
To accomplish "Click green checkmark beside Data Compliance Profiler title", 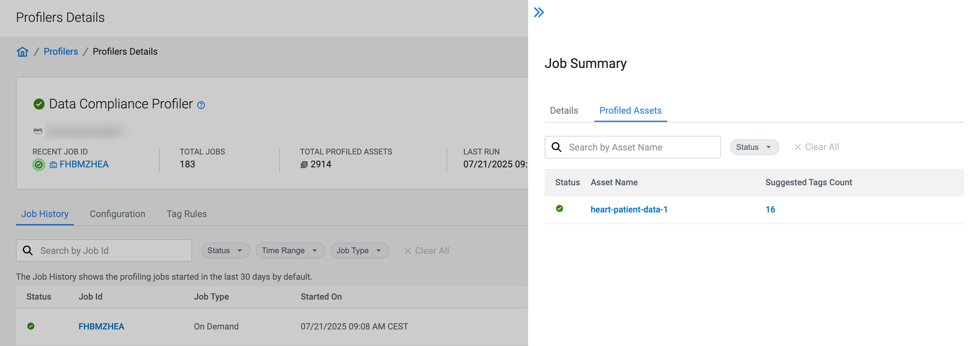I will click(39, 104).
